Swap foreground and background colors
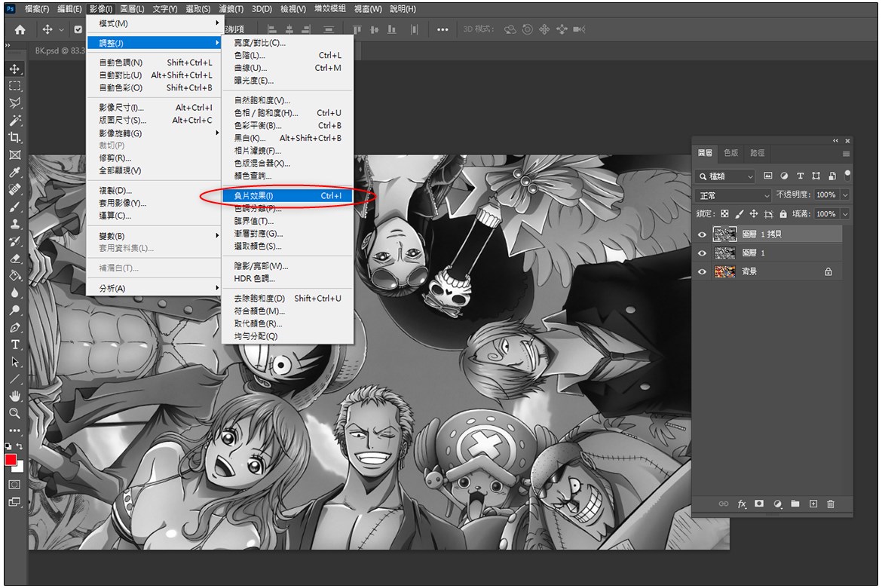882x588 pixels. click(x=20, y=446)
